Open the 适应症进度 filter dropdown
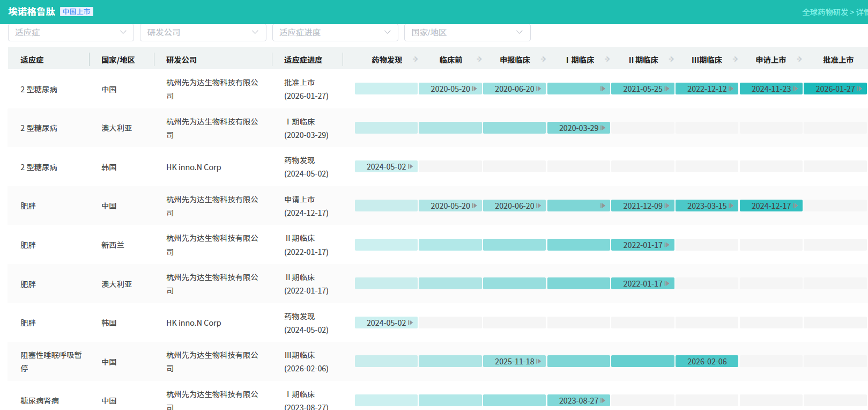This screenshot has width=868, height=410. [335, 32]
